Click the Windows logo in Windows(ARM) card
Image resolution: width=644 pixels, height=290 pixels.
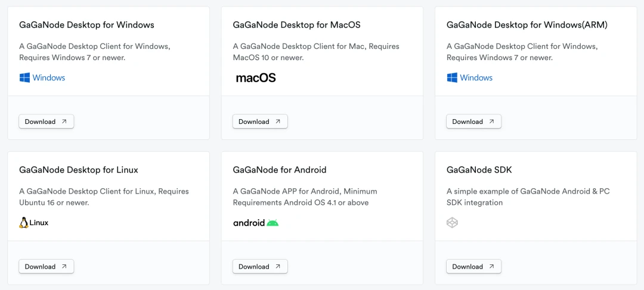(452, 77)
